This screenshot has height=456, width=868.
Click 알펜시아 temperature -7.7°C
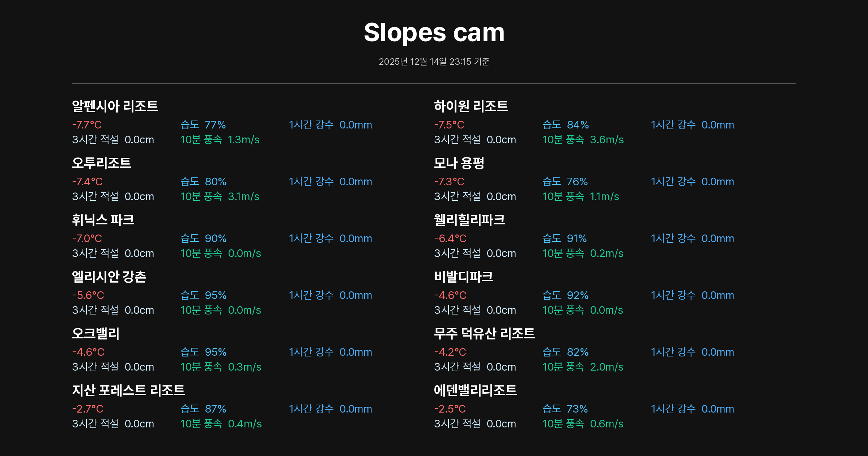pyautogui.click(x=87, y=125)
